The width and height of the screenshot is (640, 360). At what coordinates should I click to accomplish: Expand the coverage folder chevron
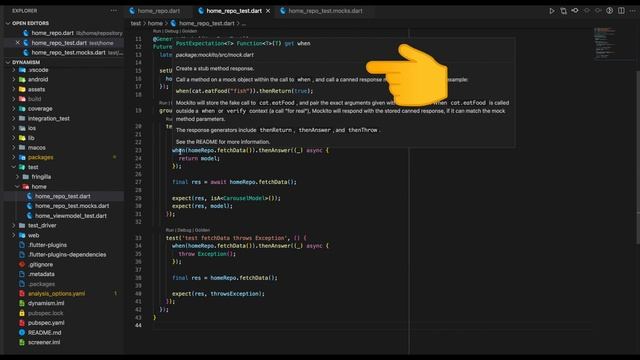(14, 109)
